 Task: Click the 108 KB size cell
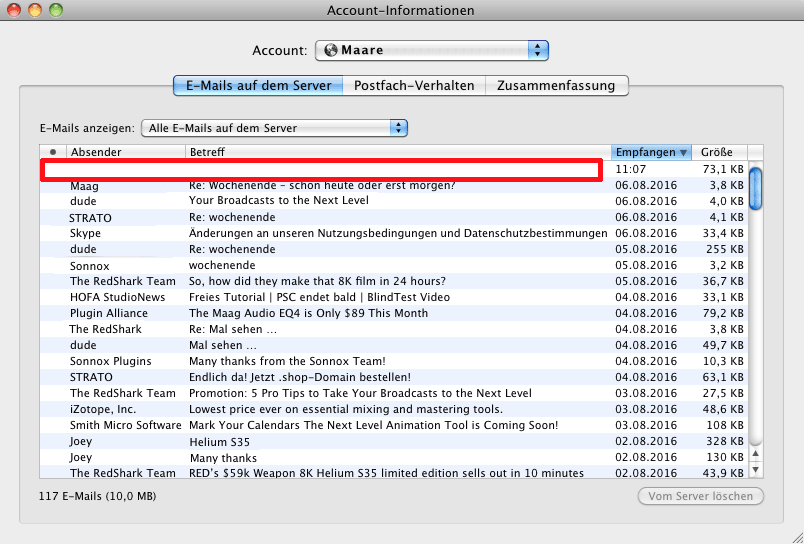(725, 426)
